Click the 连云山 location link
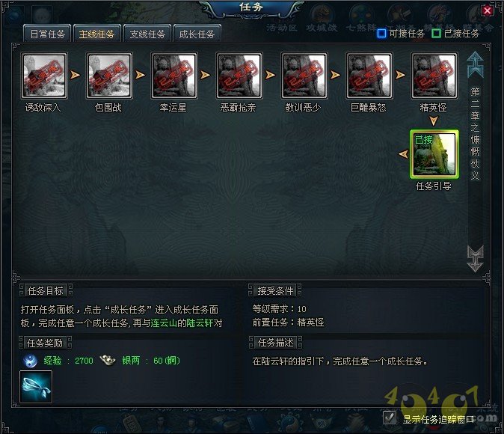This screenshot has height=434, width=504. [164, 323]
